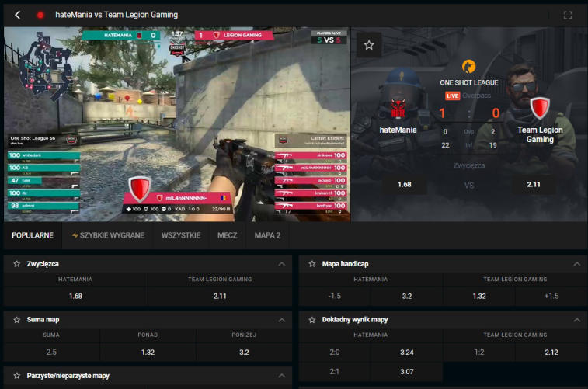
Task: Bet on hateMania winner odds 1.68
Action: point(75,296)
